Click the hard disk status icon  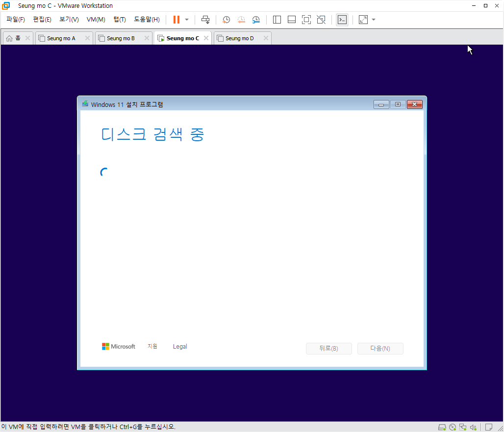tap(442, 427)
